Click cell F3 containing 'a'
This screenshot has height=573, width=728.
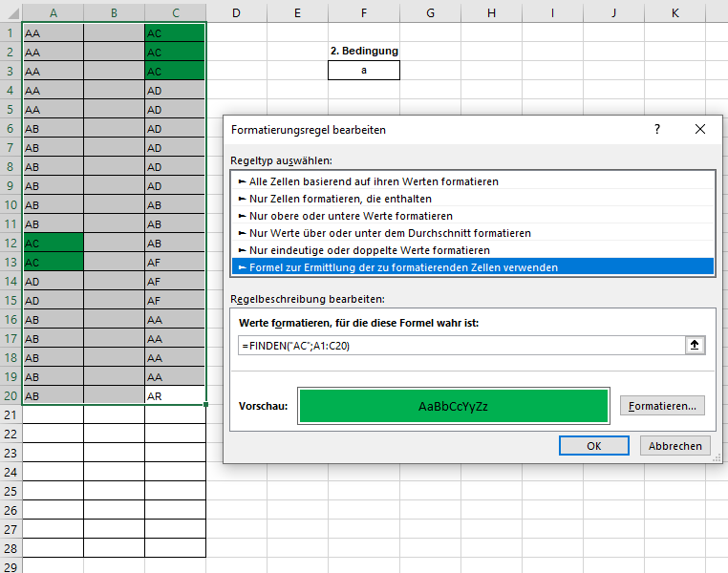point(364,71)
